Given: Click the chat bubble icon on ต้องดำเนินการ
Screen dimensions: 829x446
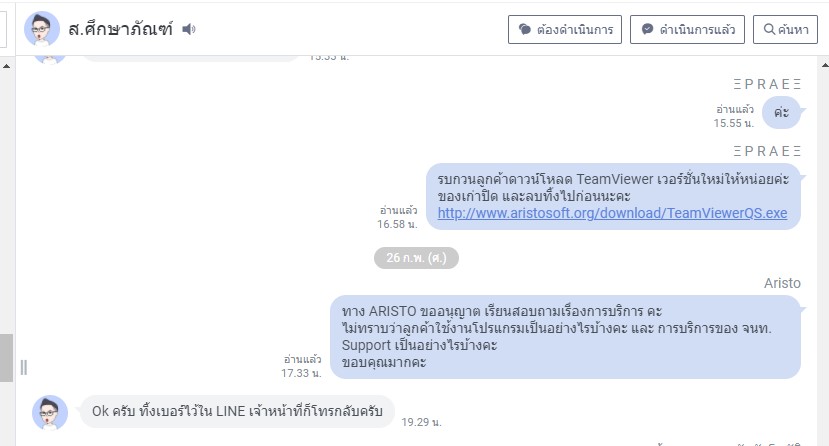Looking at the screenshot, I should pyautogui.click(x=524, y=30).
